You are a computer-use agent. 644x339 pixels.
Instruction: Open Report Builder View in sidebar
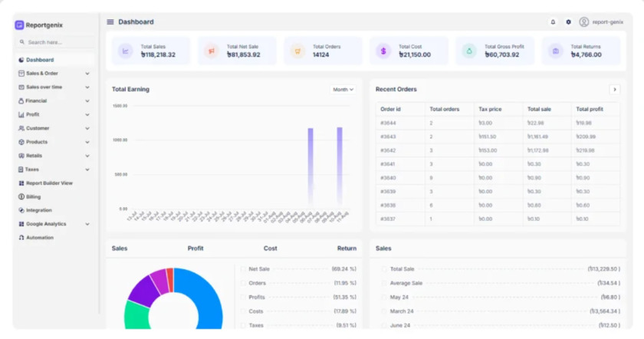(x=49, y=183)
